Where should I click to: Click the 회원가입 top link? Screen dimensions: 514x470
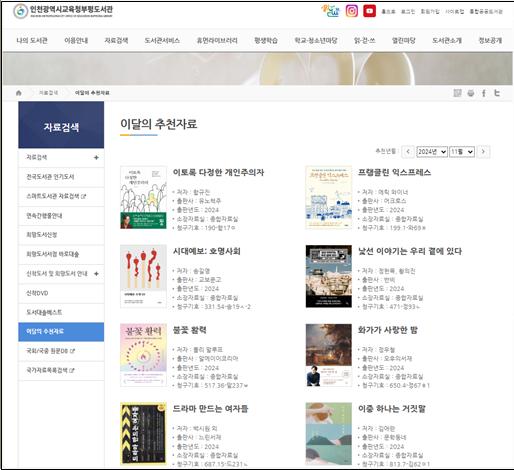tap(430, 12)
